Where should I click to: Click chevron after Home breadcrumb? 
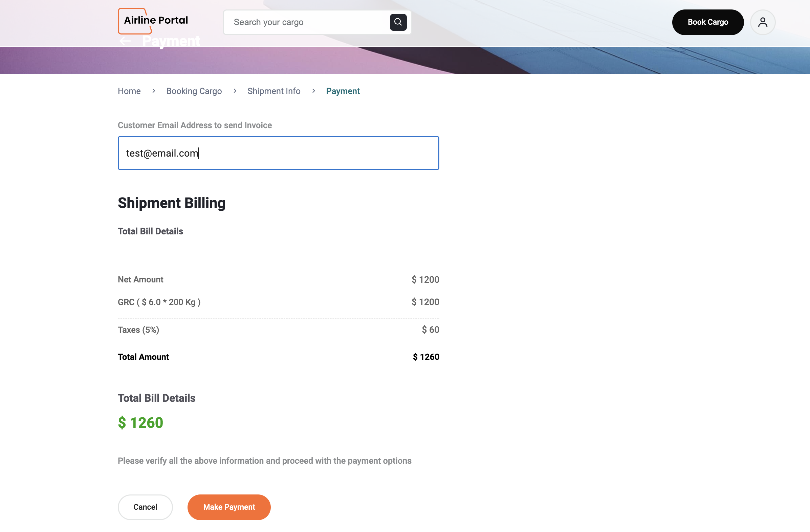(153, 91)
